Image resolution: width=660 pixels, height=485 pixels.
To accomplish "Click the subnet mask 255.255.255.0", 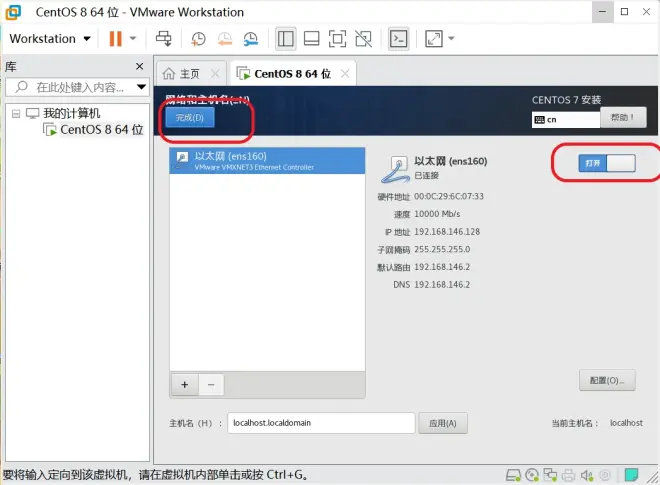I will pos(442,250).
